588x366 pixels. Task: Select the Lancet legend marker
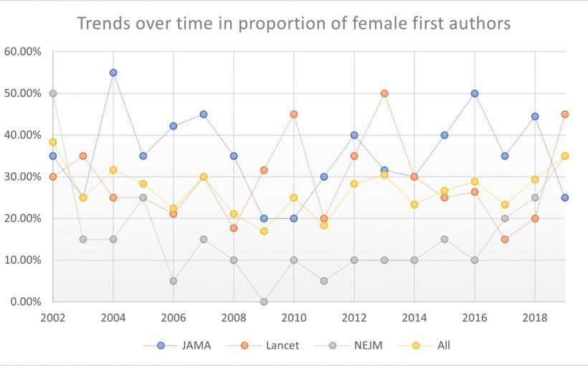[246, 345]
